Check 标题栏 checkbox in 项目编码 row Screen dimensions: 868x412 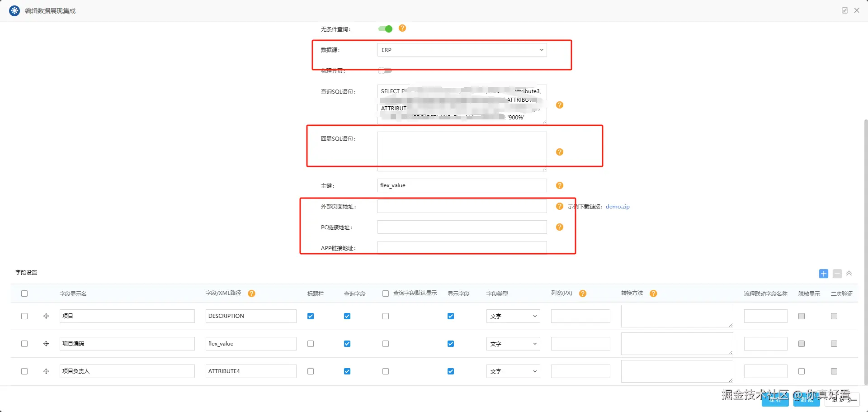coord(311,344)
